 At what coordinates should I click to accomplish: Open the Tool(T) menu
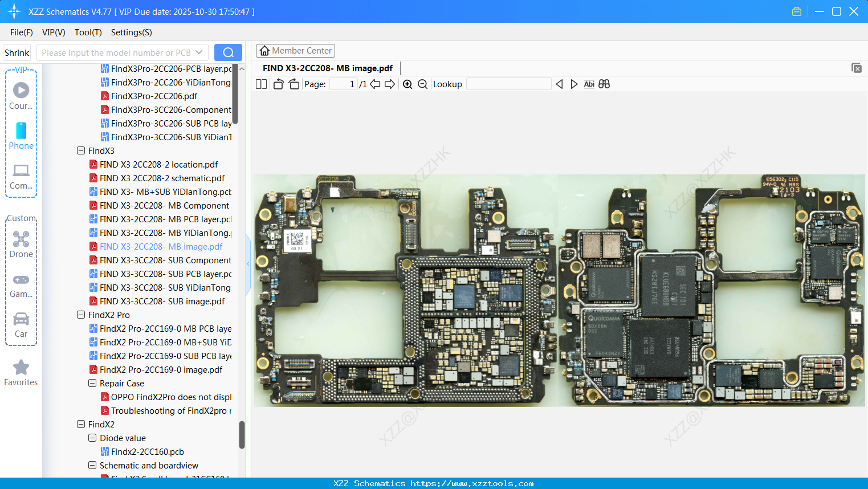point(88,32)
